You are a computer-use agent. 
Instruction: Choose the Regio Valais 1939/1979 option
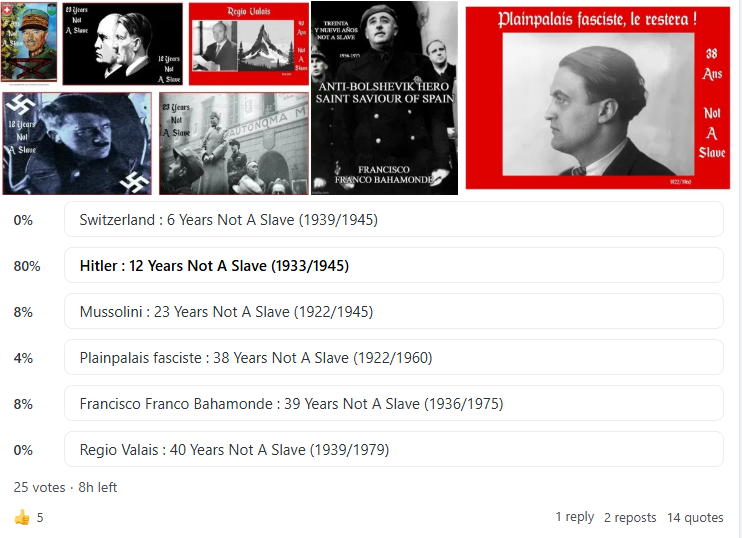coord(394,449)
